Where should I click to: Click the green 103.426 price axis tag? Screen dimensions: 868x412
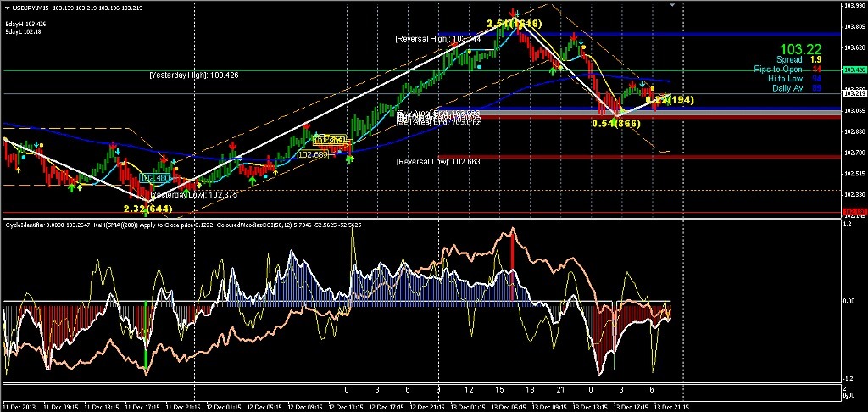pos(853,70)
